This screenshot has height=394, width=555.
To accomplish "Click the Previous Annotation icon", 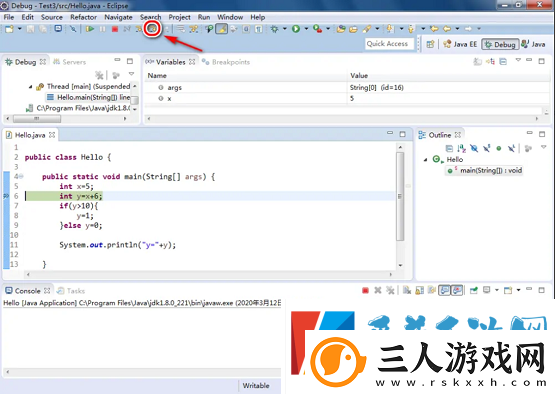I will pyautogui.click(x=411, y=29).
